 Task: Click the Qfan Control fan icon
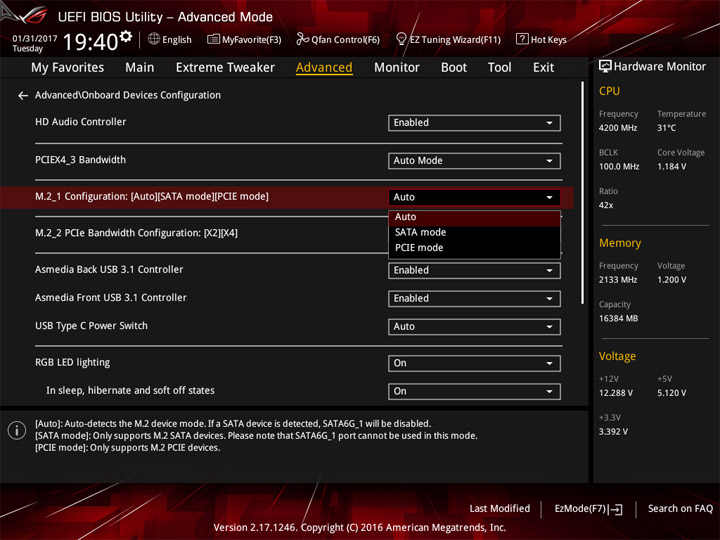(302, 39)
